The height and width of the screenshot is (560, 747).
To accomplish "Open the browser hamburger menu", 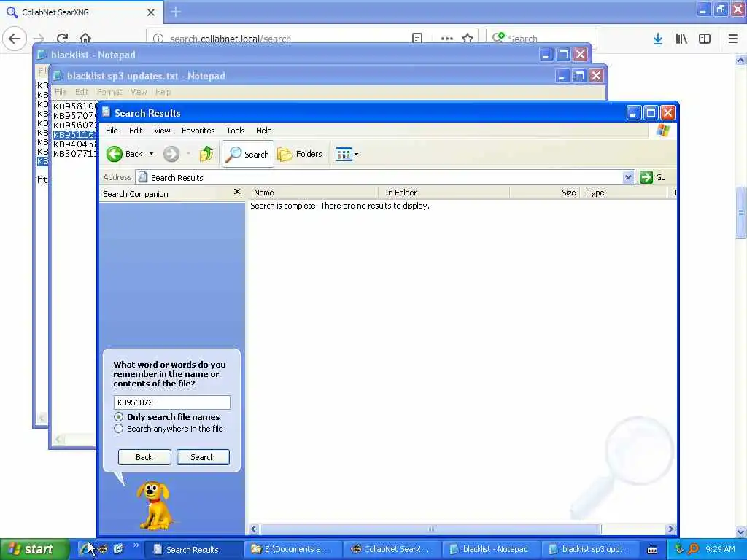I will pos(733,39).
